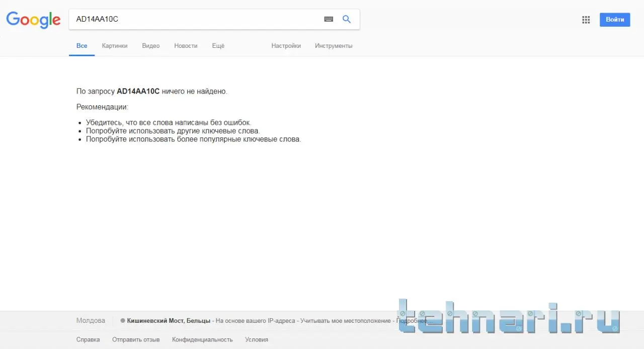Viewport: 644px width, 349px height.
Task: Click the Кишиневский Мост, Бельцы location text
Action: 169,321
